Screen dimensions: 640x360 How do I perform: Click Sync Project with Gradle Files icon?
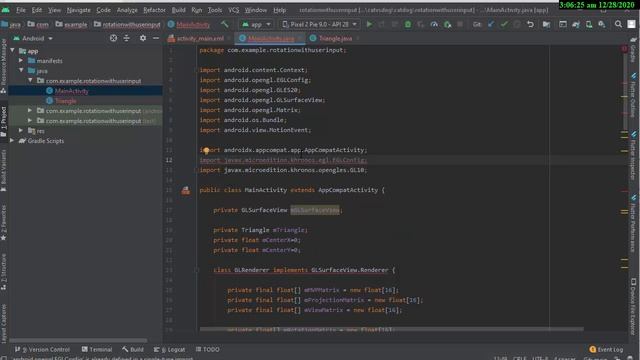[x=576, y=24]
